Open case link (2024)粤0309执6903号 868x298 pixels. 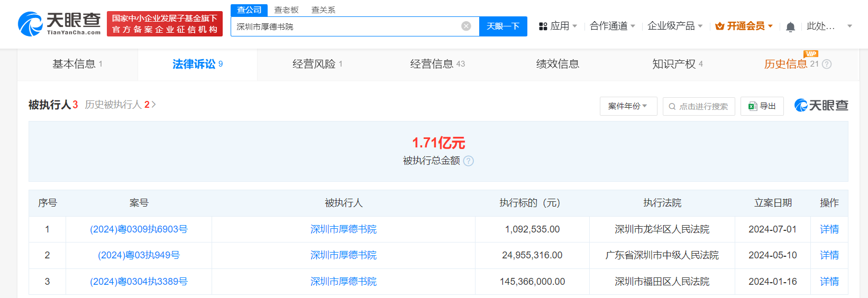[x=139, y=229]
